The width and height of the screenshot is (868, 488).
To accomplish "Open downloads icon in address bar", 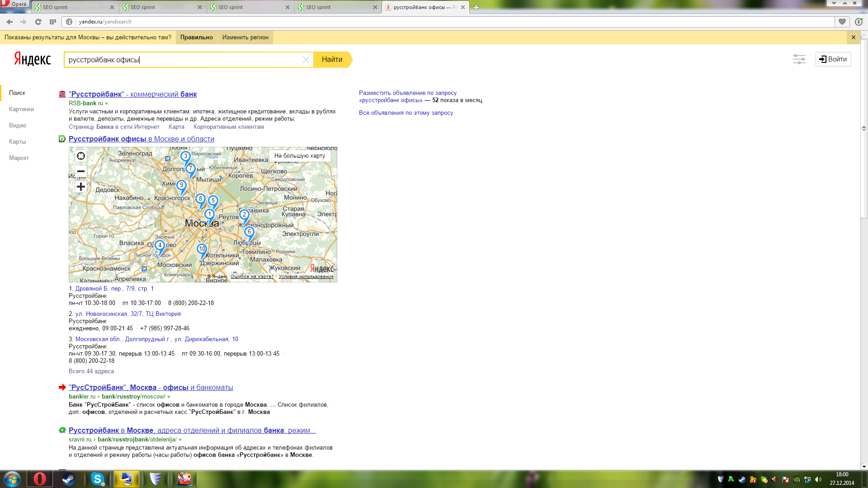I will click(859, 22).
